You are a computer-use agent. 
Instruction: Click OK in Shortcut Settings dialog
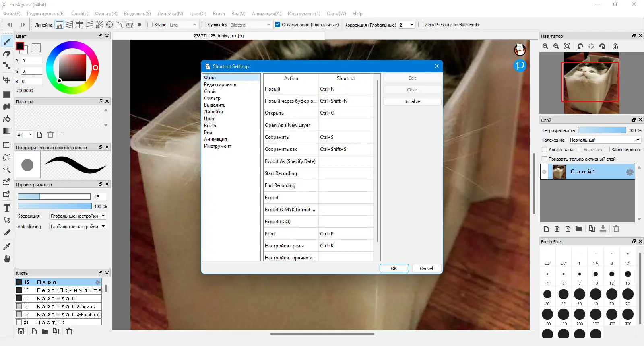click(x=394, y=268)
